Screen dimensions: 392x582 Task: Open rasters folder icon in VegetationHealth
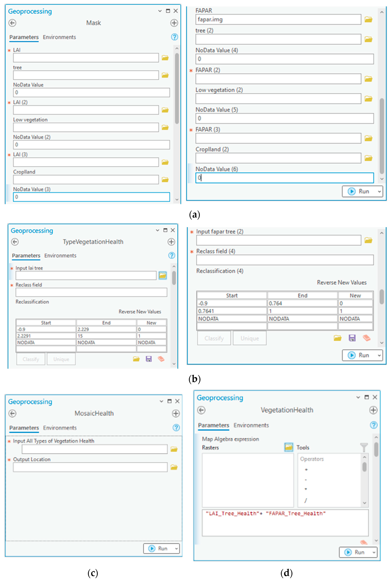(289, 447)
